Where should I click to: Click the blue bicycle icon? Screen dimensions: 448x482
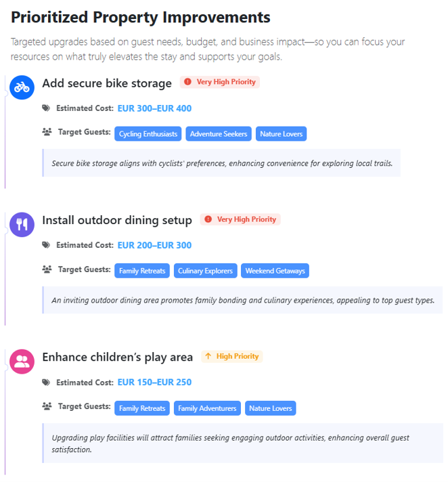(22, 87)
